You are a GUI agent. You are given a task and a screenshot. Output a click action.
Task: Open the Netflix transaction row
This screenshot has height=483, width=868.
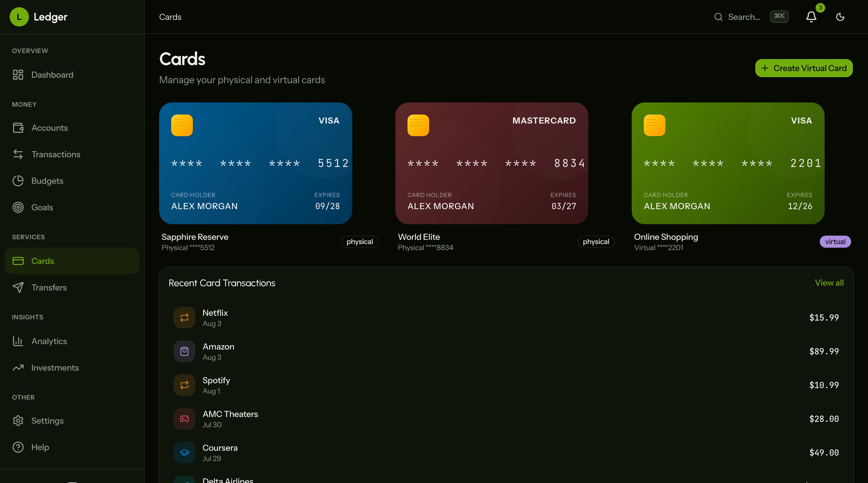(x=506, y=318)
